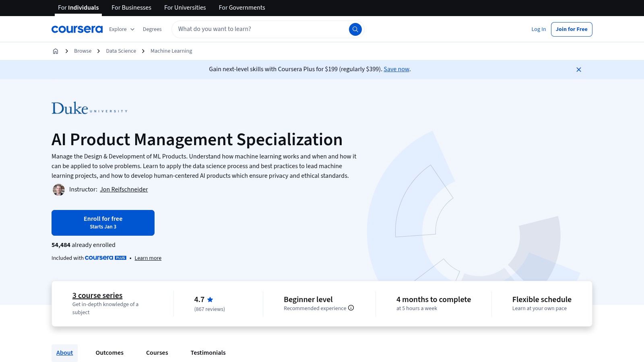Image resolution: width=644 pixels, height=362 pixels.
Task: Expand the Explore dropdown menu
Action: (x=122, y=29)
